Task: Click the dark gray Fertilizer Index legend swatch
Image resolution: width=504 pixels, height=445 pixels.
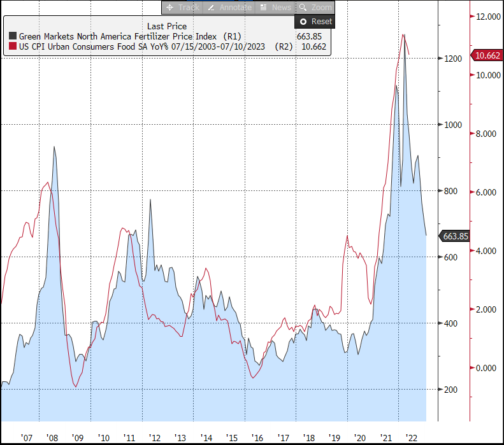Action: [x=12, y=36]
